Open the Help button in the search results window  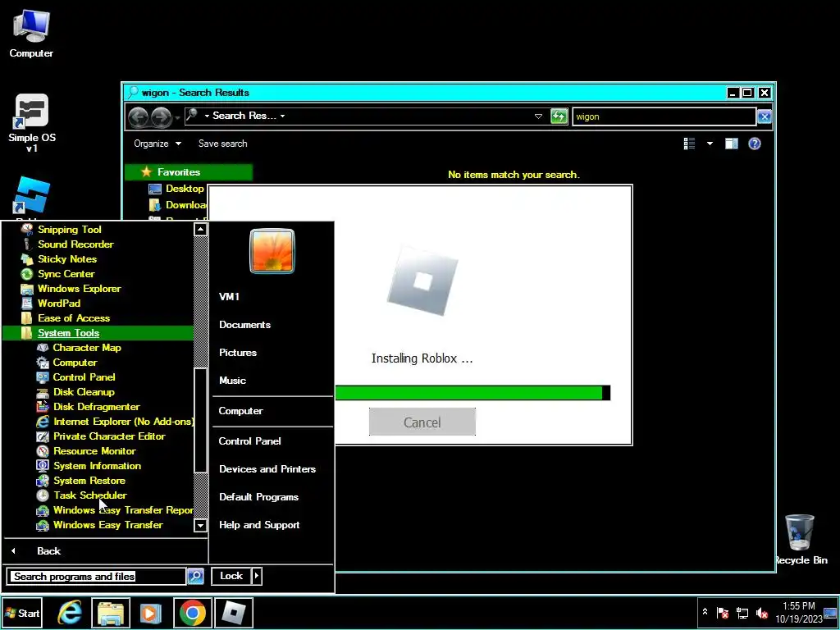pyautogui.click(x=755, y=144)
